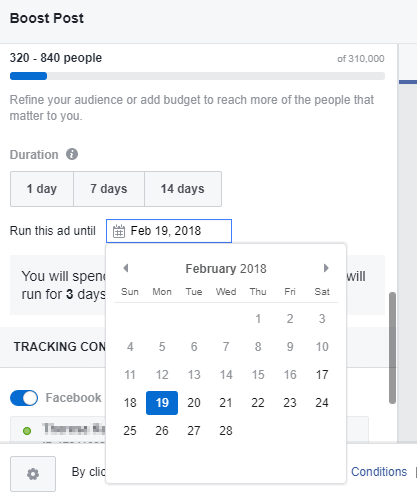417x500 pixels.
Task: Go to next month in calendar
Action: pos(326,268)
